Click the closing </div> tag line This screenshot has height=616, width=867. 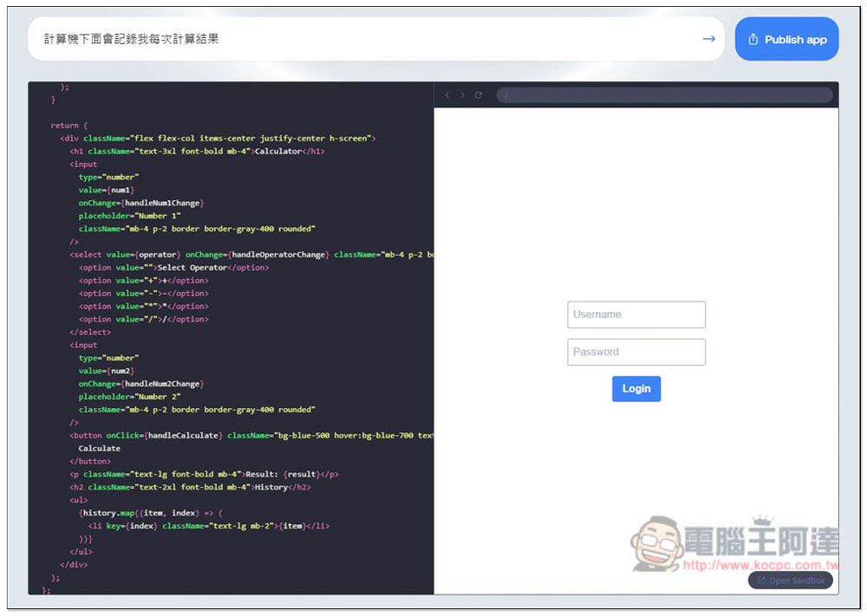pyautogui.click(x=74, y=565)
